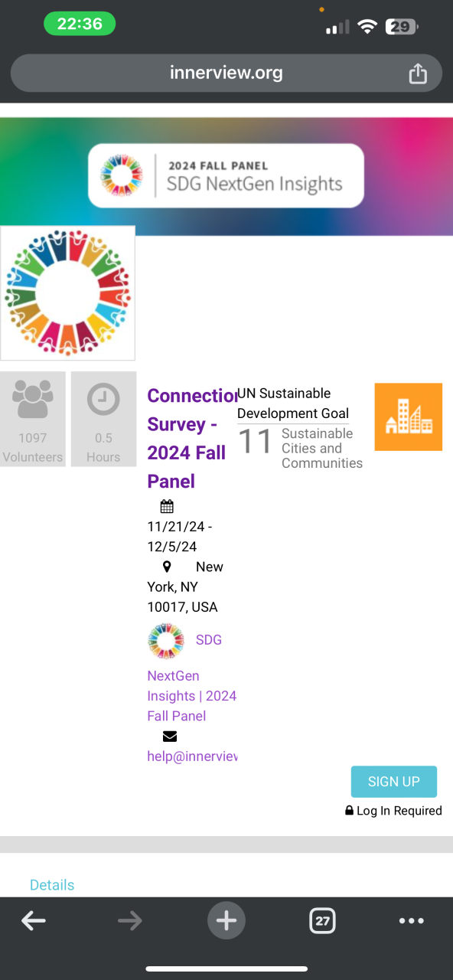453x980 pixels.
Task: Click the SIGN UP button
Action: coord(394,782)
